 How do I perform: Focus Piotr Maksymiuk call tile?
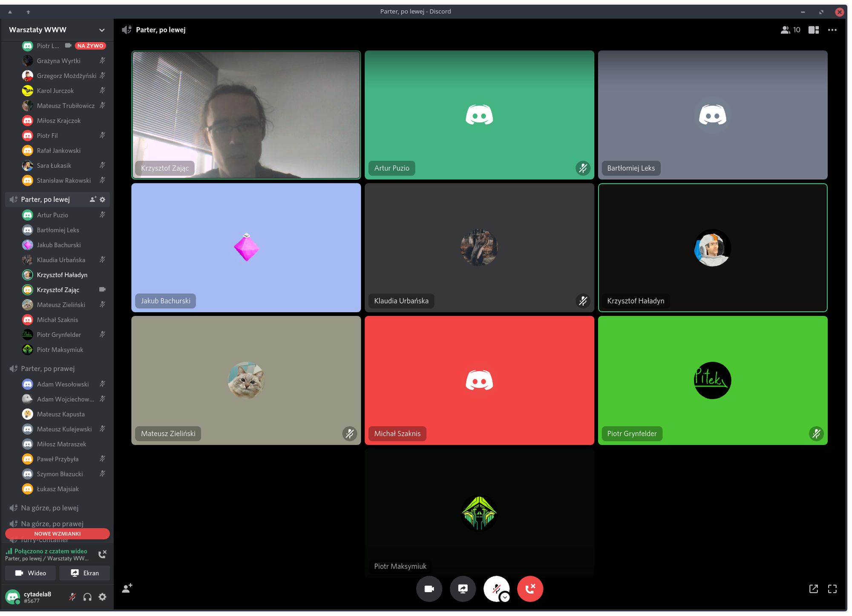pos(479,513)
